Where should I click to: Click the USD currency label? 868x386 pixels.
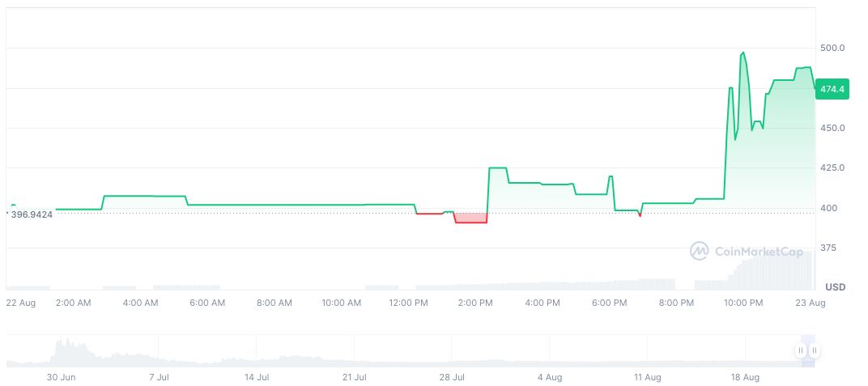pos(835,287)
